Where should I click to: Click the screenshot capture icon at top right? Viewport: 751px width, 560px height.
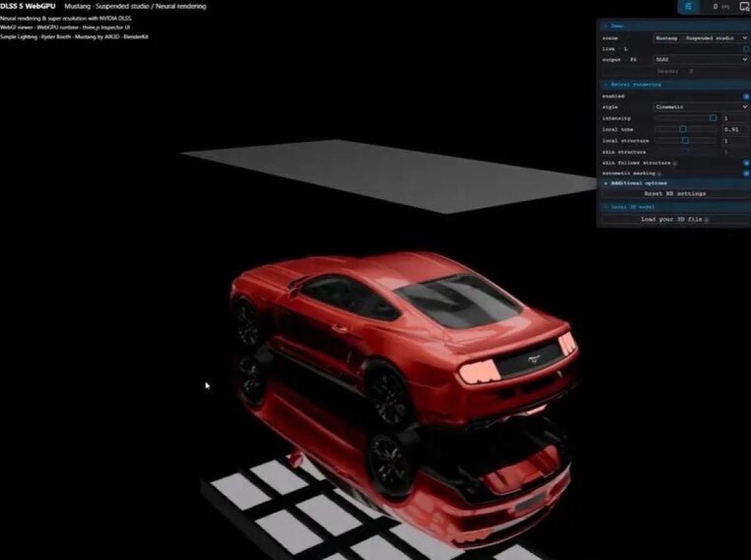pos(745,7)
